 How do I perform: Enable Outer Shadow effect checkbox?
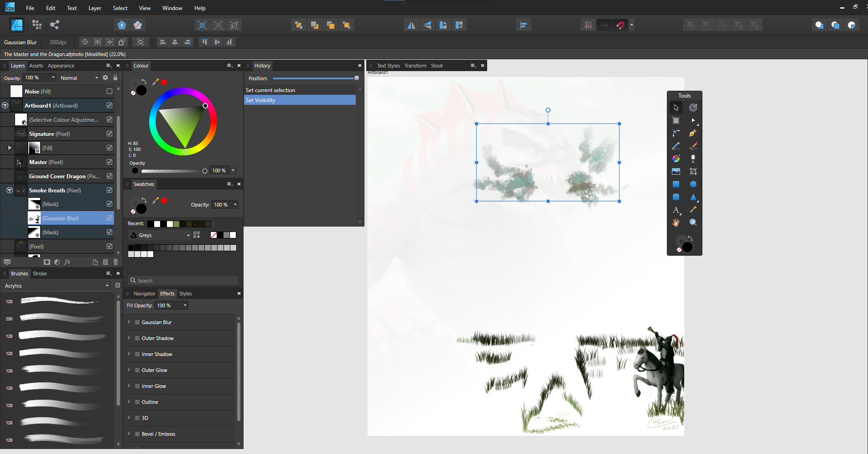click(137, 338)
